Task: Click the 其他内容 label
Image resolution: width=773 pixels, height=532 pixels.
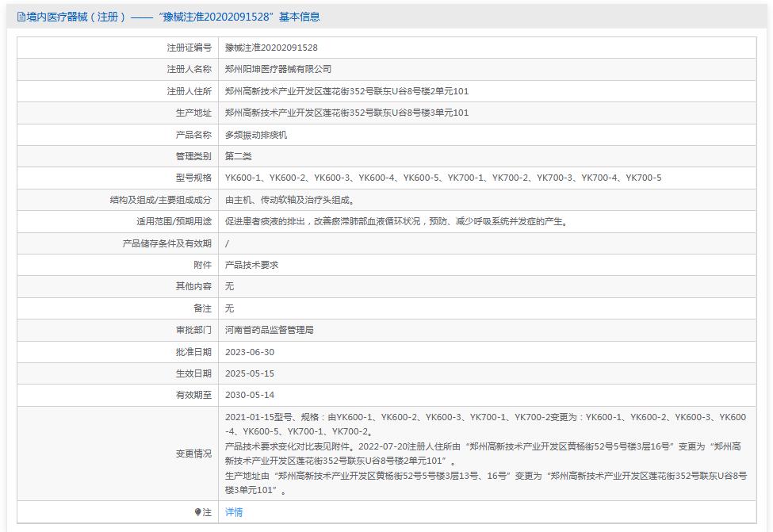Action: click(193, 286)
